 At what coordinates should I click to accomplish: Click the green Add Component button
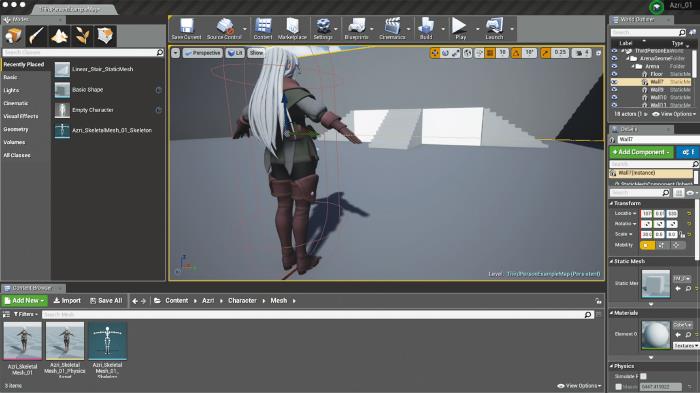tap(642, 152)
